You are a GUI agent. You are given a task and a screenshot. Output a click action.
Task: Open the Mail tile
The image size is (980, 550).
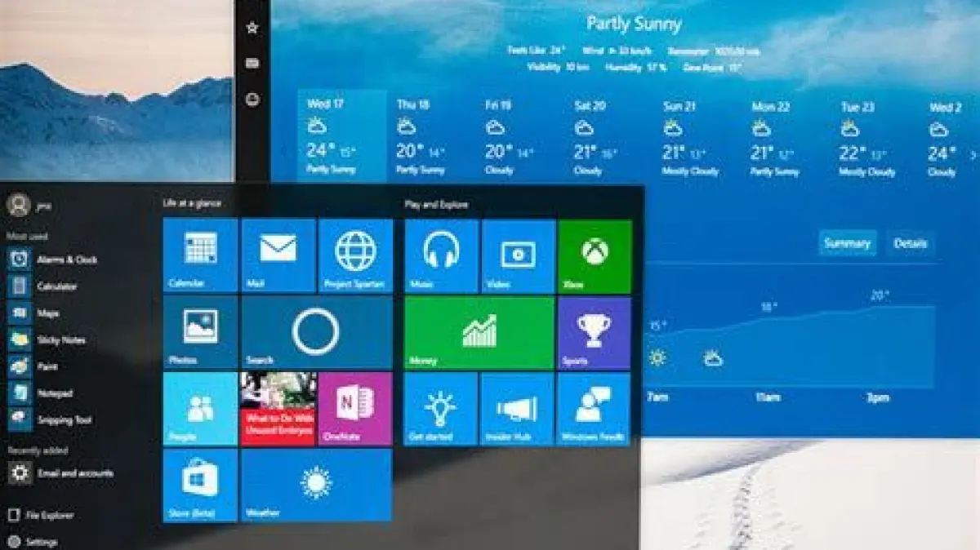pos(278,255)
